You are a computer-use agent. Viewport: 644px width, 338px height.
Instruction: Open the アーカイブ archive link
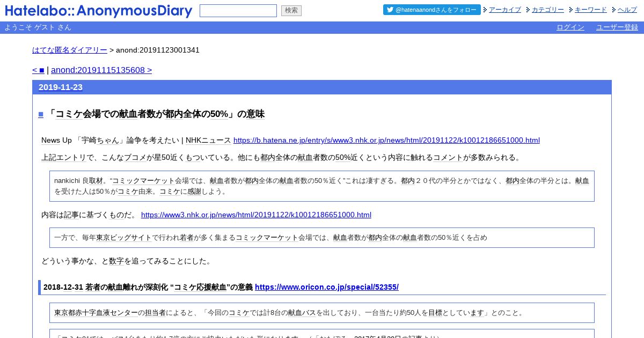coord(505,10)
